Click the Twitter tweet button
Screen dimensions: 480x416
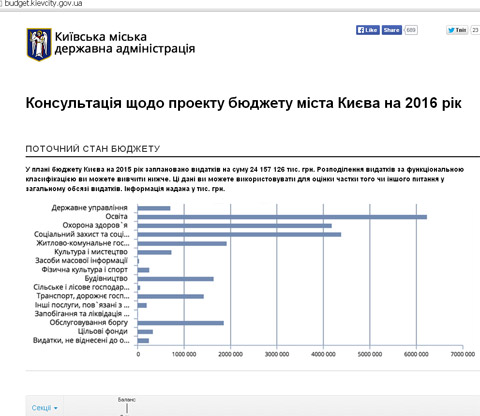pyautogui.click(x=457, y=30)
